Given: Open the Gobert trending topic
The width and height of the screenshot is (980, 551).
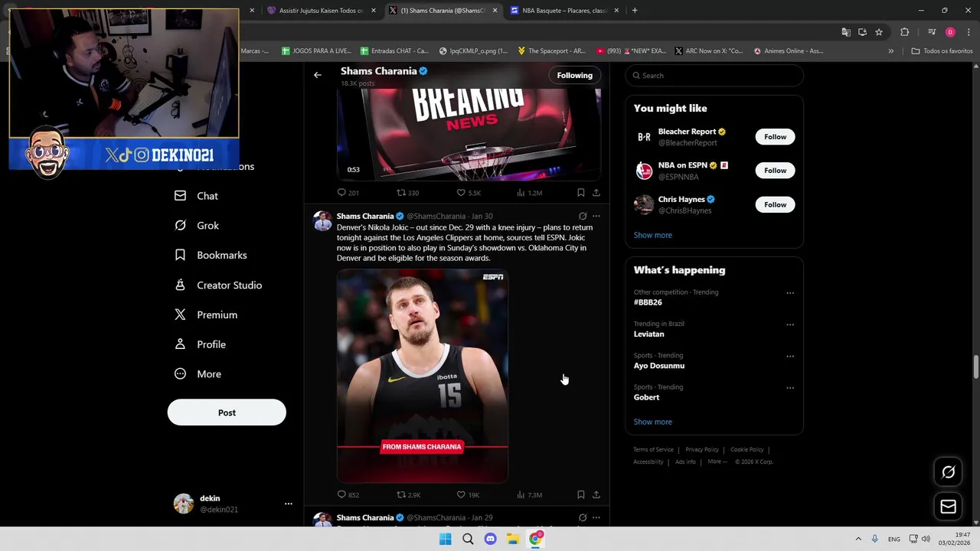Looking at the screenshot, I should point(646,397).
